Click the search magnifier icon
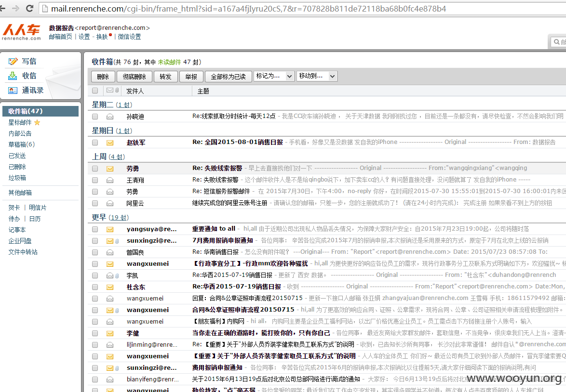 tap(557, 42)
